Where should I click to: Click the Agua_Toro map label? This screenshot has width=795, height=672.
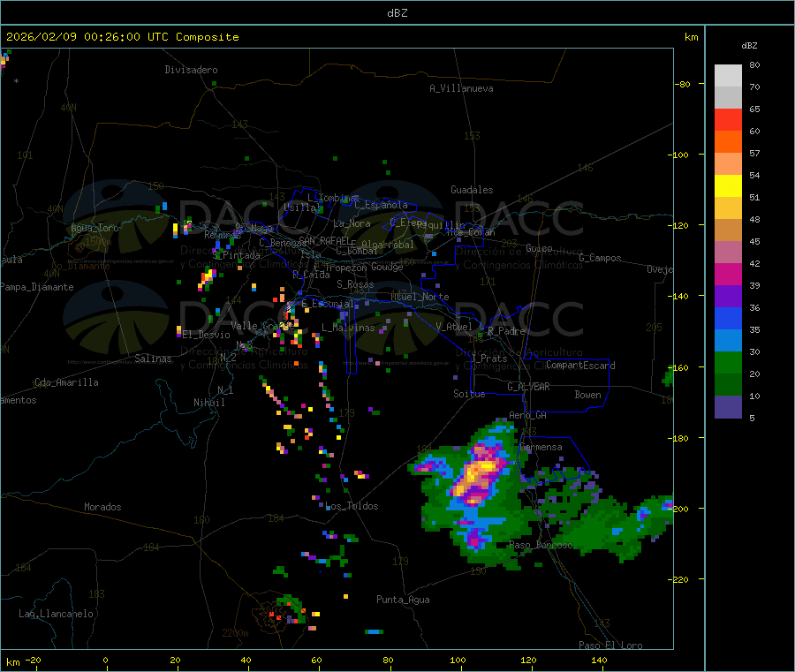tap(95, 228)
